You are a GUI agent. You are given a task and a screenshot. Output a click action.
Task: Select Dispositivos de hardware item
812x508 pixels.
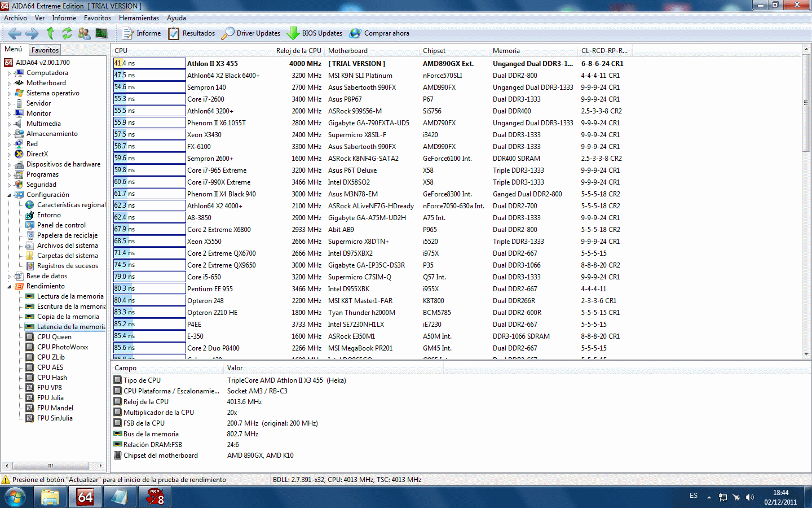coord(63,164)
